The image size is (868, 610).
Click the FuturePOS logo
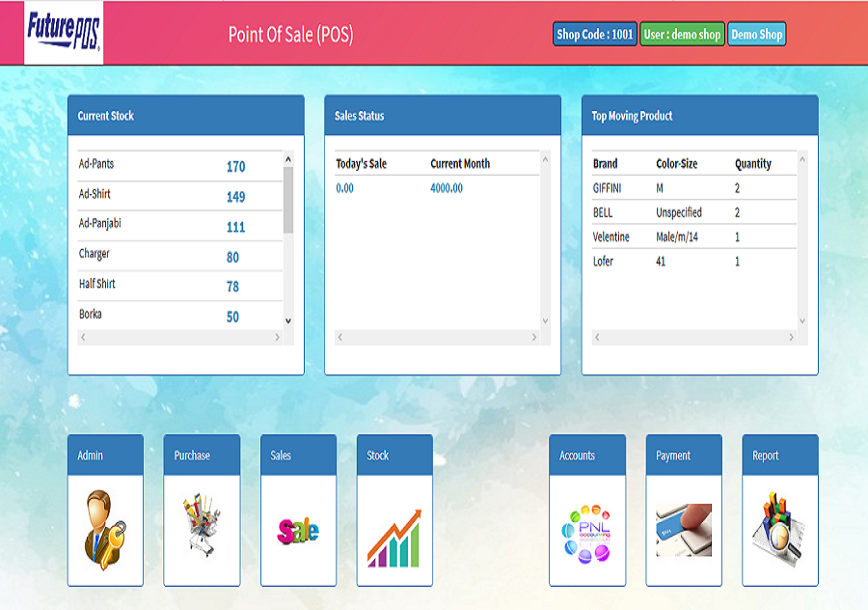coord(64,34)
